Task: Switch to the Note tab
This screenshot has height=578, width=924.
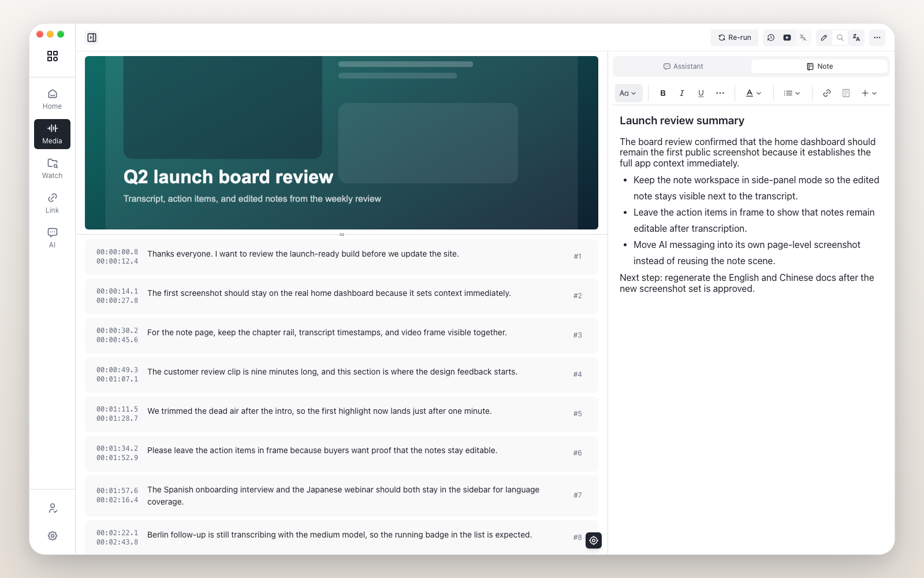Action: (x=819, y=66)
